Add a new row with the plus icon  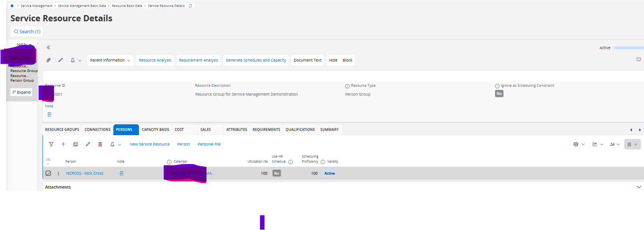(x=63, y=144)
